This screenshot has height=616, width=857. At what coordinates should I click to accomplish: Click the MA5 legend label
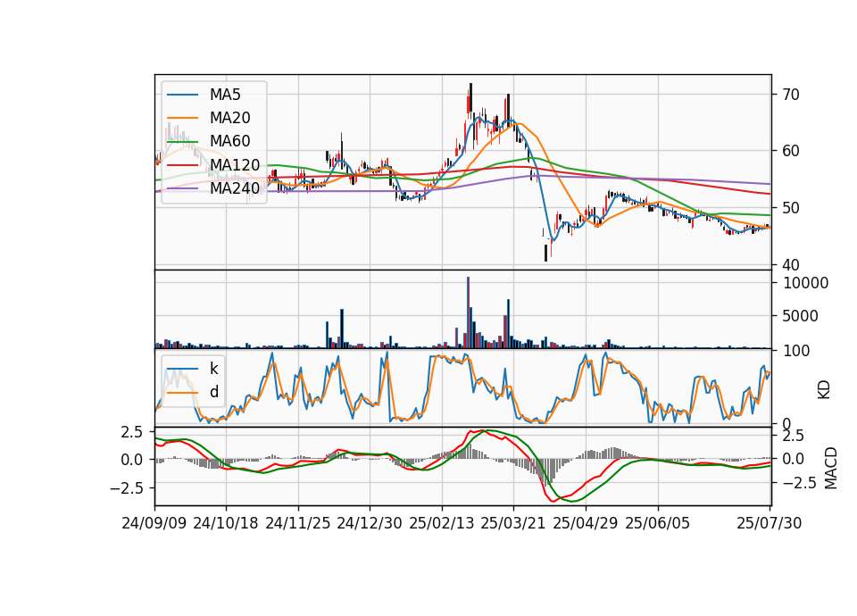[x=225, y=95]
